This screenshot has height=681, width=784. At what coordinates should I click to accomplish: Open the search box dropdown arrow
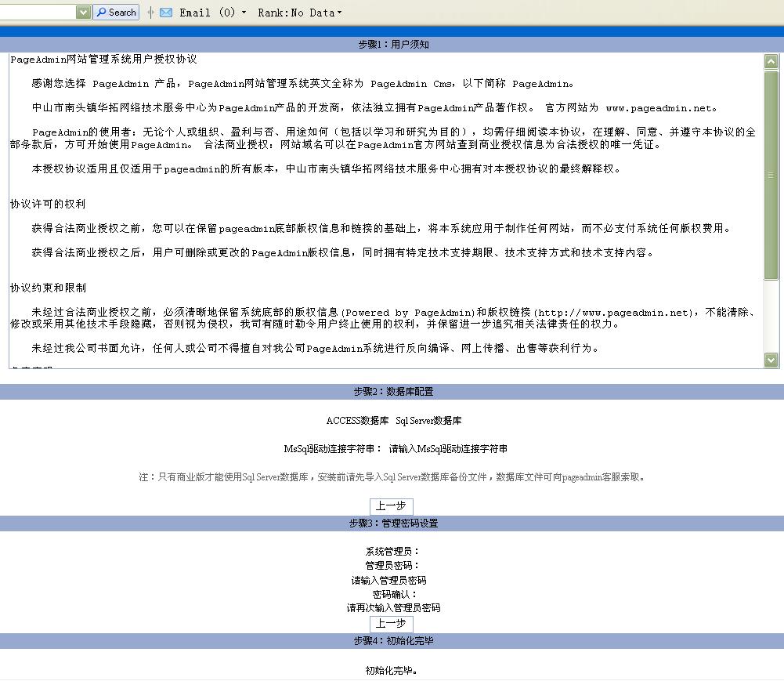[x=83, y=13]
